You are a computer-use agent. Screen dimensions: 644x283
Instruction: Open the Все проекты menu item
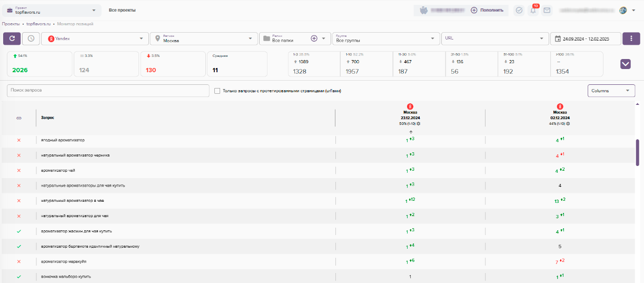122,10
